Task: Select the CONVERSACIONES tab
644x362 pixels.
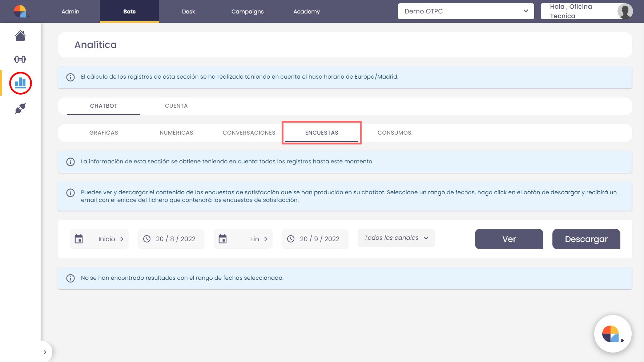Action: [249, 133]
